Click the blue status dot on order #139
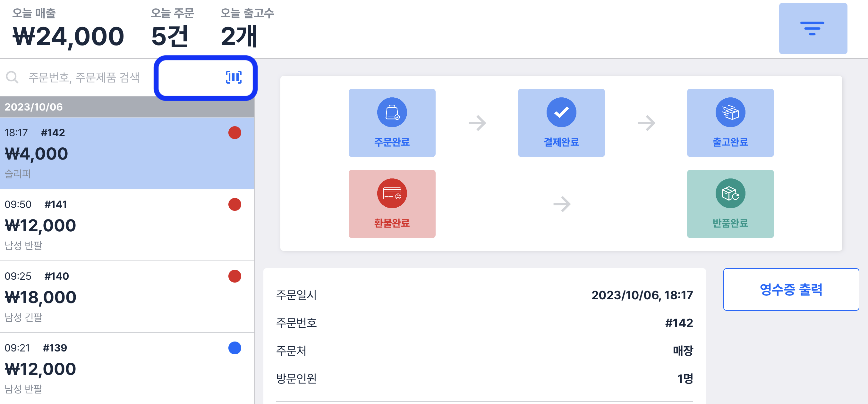The height and width of the screenshot is (404, 868). click(x=234, y=348)
